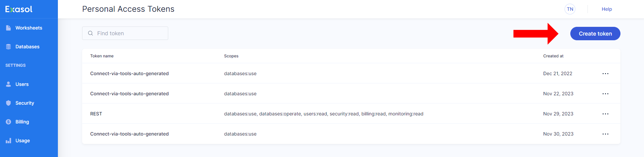Select the REST token row
The width and height of the screenshot is (644, 157).
click(x=96, y=114)
